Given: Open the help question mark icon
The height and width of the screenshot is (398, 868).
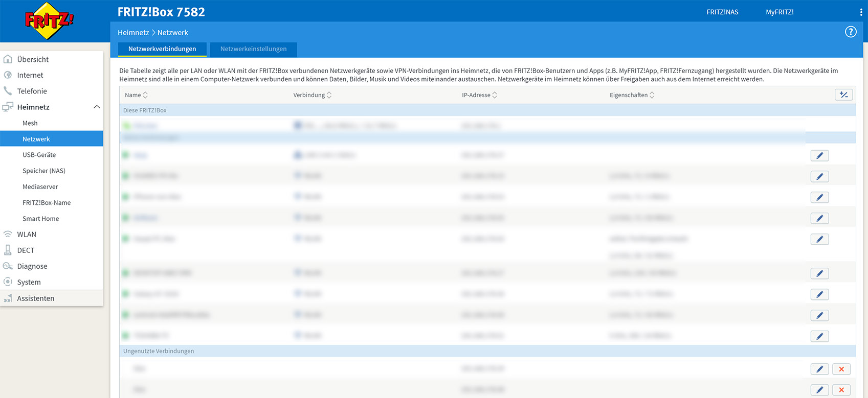Looking at the screenshot, I should pyautogui.click(x=851, y=32).
